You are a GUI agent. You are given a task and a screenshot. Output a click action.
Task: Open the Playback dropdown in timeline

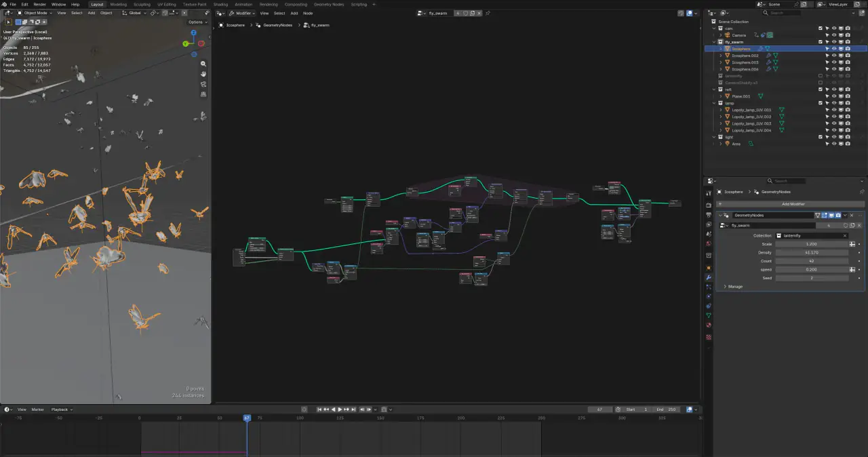coord(60,410)
